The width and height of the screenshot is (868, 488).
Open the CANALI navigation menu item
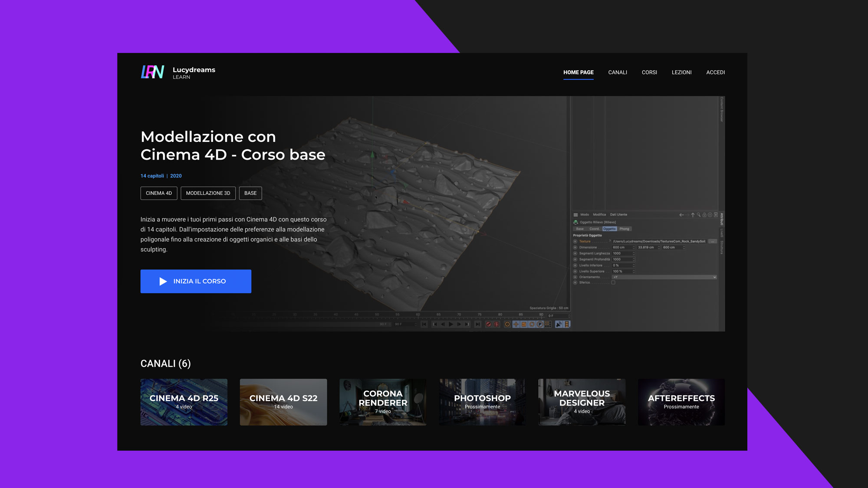click(617, 72)
